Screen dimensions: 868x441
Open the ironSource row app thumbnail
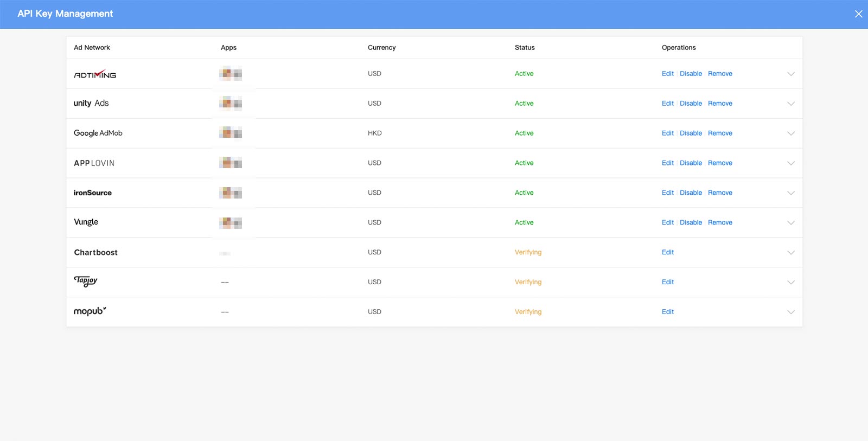pos(231,193)
